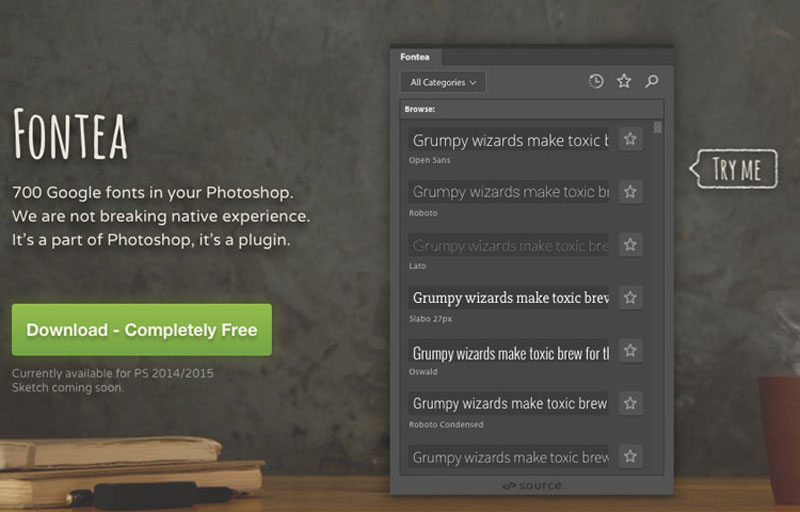
Task: Click the "Roboto Condensed" font name label
Action: pos(446,424)
